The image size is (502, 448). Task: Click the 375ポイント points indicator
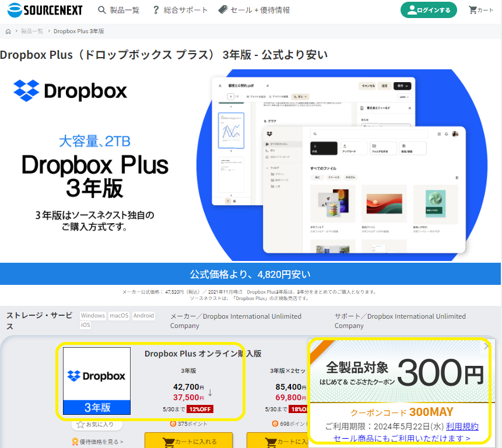coord(188,424)
